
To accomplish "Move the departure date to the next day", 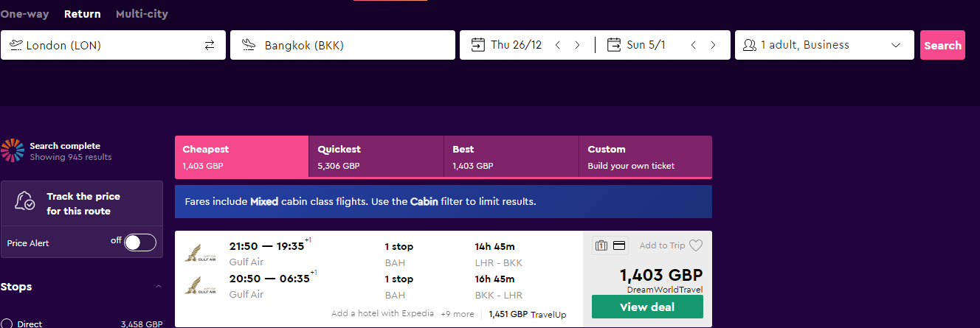I will 577,45.
